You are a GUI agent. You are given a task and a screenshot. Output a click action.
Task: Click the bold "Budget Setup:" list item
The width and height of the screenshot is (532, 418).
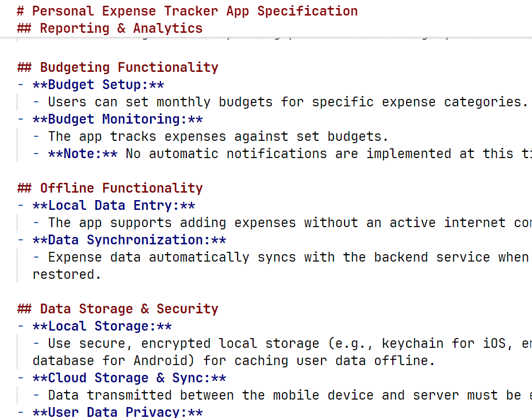(x=98, y=85)
